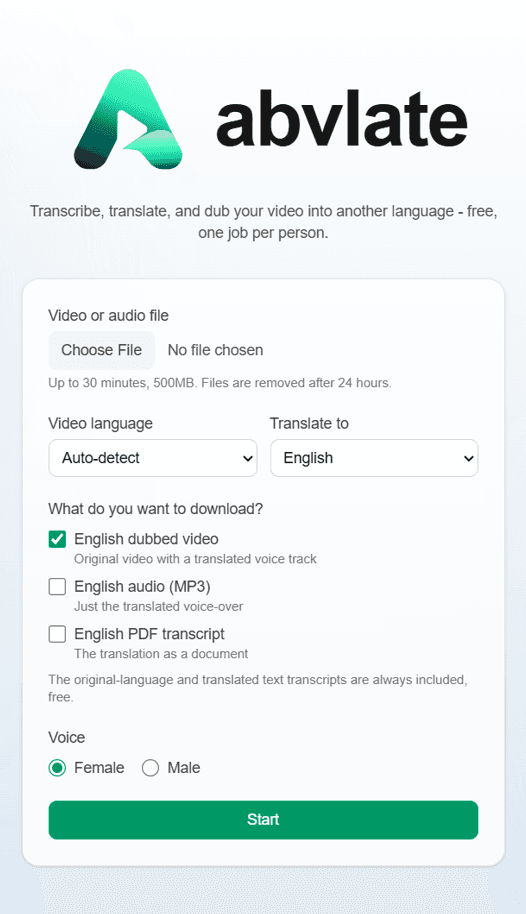Click 'What do you want to download?' heading

pos(156,509)
